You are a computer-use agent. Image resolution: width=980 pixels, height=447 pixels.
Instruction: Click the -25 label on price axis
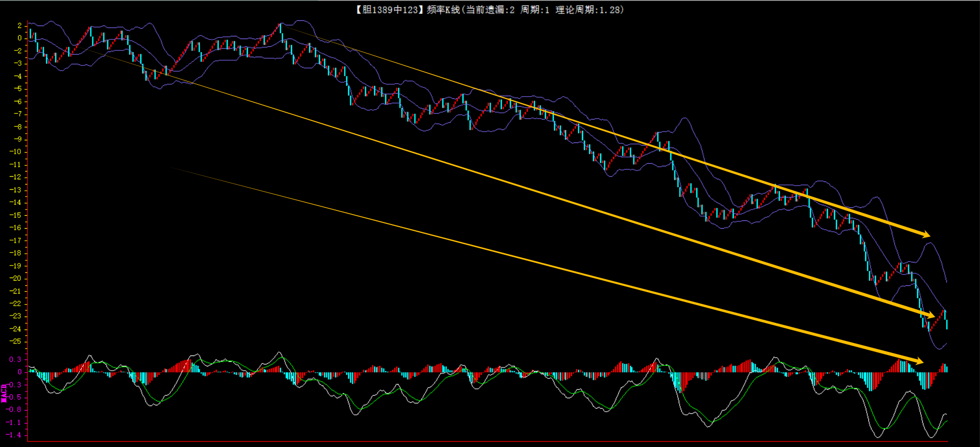[x=16, y=341]
